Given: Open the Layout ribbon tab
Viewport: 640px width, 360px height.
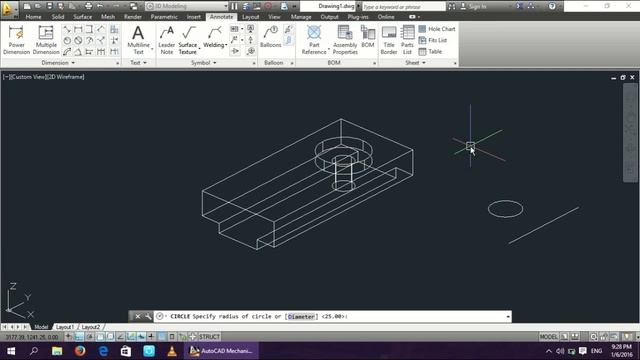Looking at the screenshot, I should (250, 17).
